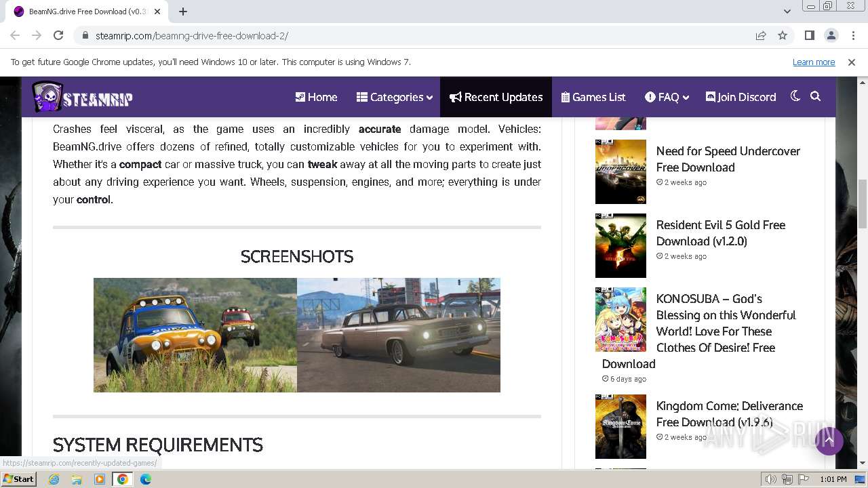Open the sedan city screenshot

tap(399, 335)
